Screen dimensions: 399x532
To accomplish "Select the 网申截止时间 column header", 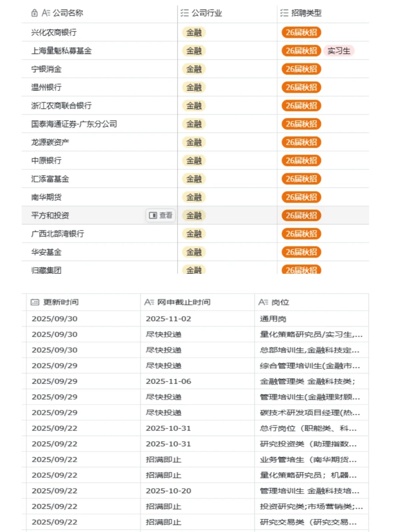I will pos(197,302).
